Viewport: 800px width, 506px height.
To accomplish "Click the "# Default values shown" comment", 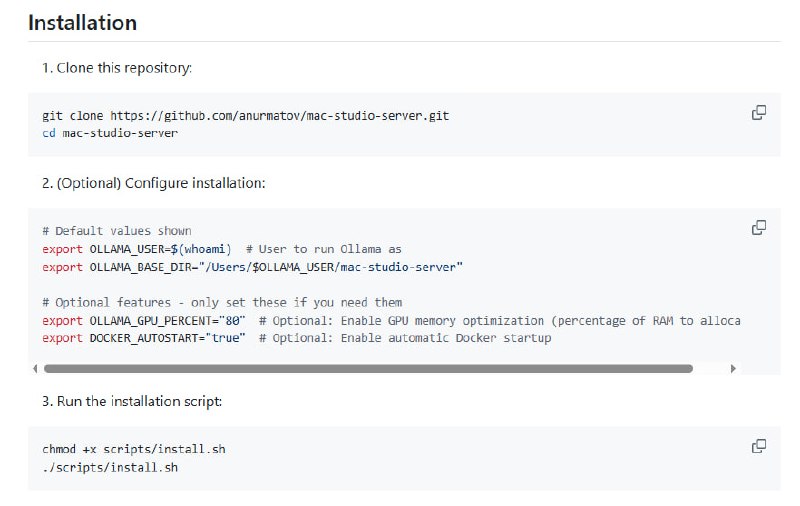I will (x=117, y=231).
